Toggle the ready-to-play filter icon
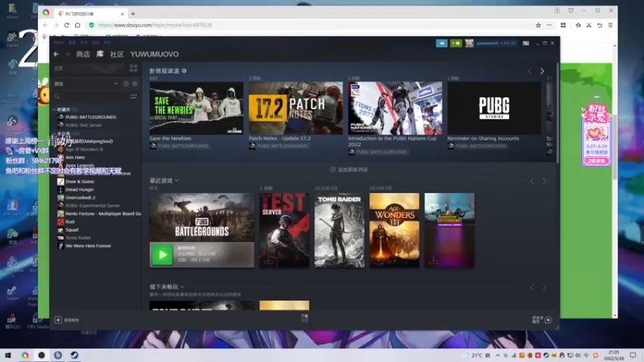The image size is (644, 362). 134,84
